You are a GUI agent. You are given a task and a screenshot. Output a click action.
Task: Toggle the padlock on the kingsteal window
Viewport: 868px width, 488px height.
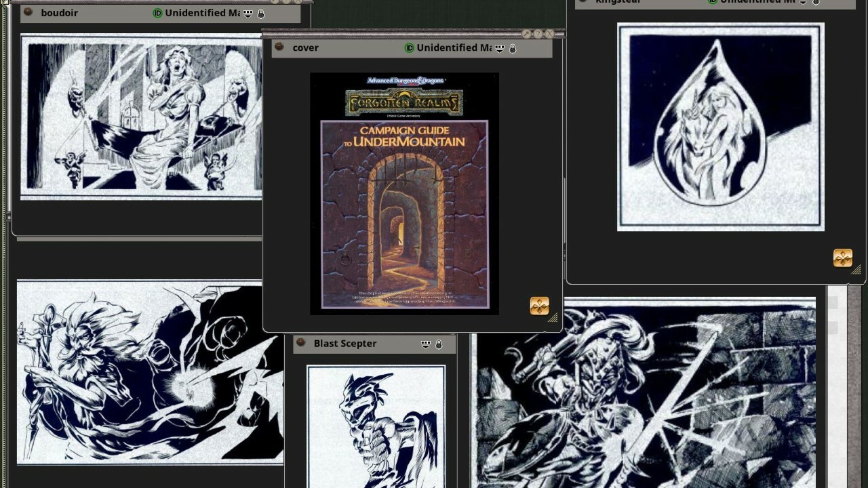click(816, 1)
